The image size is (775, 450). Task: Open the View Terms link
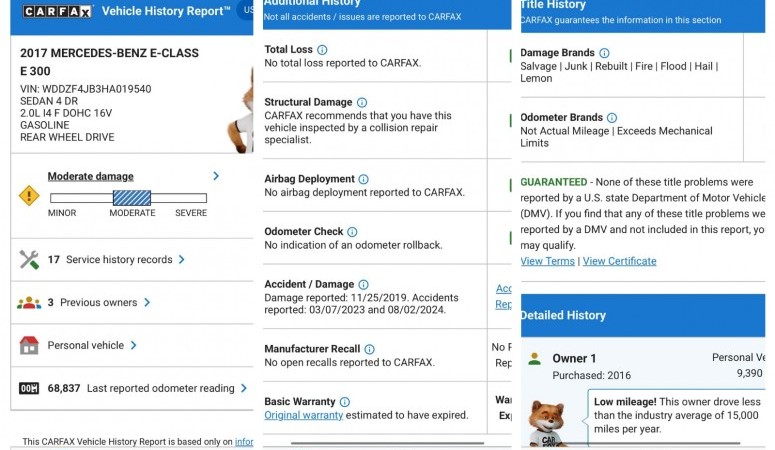click(x=547, y=262)
